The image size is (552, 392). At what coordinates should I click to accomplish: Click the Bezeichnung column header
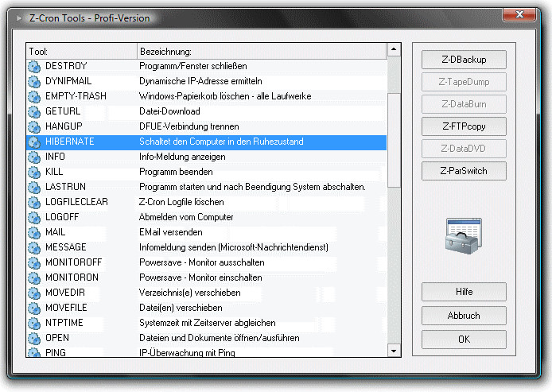pyautogui.click(x=262, y=52)
